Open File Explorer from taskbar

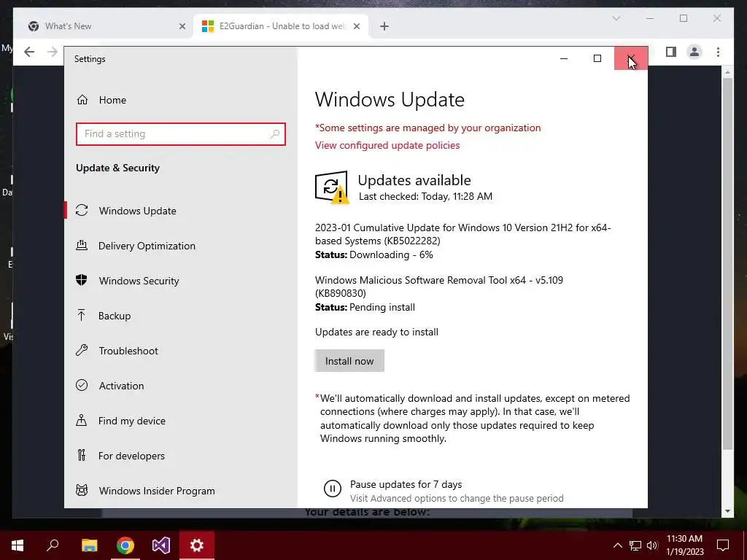[89, 545]
